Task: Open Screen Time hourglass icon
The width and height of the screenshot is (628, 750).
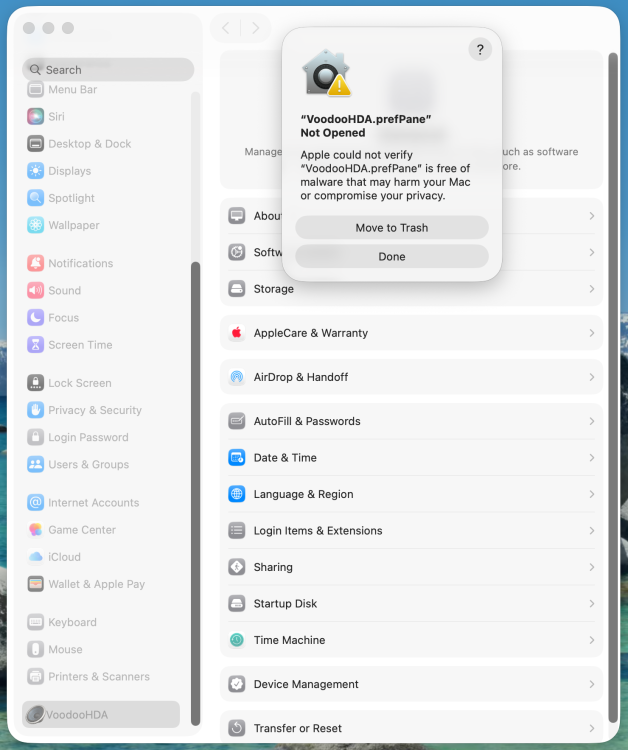Action: 35,345
